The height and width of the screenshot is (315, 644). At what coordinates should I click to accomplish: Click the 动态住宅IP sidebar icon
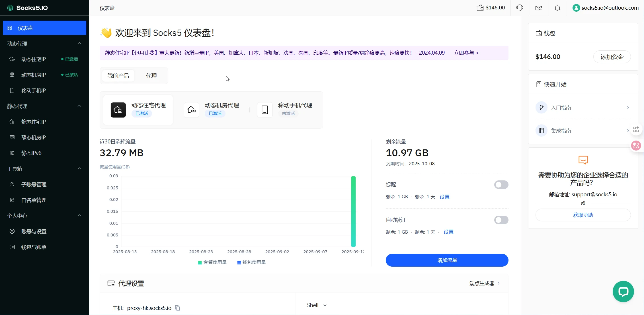pyautogui.click(x=12, y=59)
